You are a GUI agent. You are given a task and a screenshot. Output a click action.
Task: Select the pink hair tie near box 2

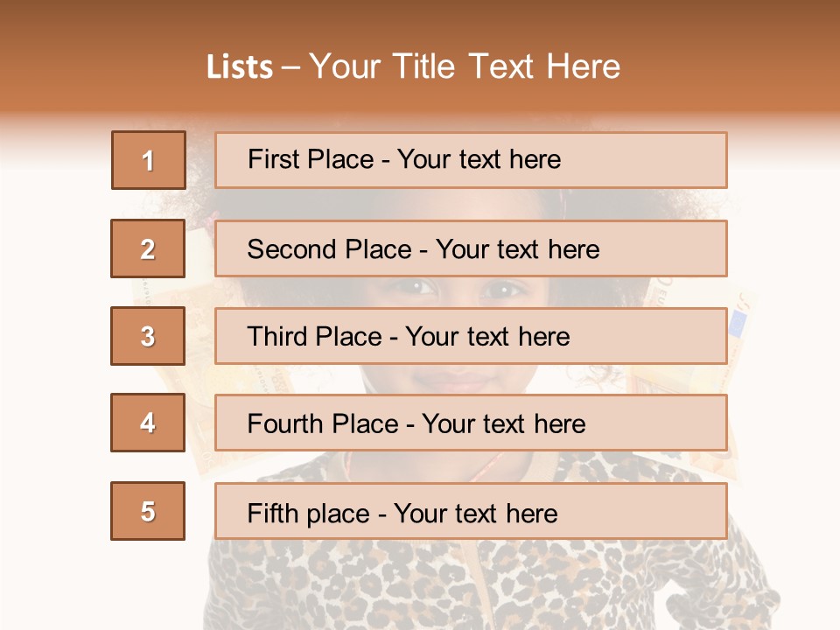[210, 219]
